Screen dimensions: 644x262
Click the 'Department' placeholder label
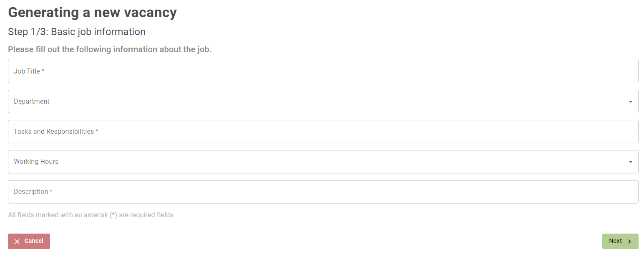point(32,102)
